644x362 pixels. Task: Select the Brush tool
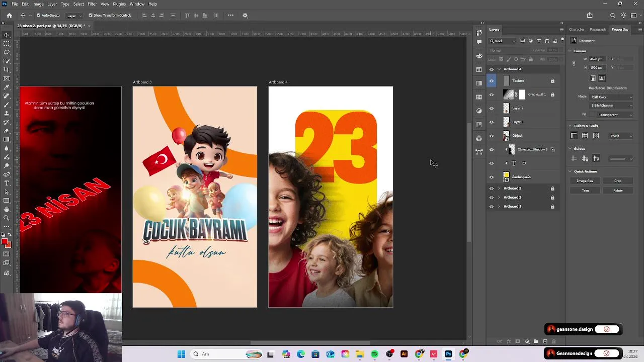7,105
